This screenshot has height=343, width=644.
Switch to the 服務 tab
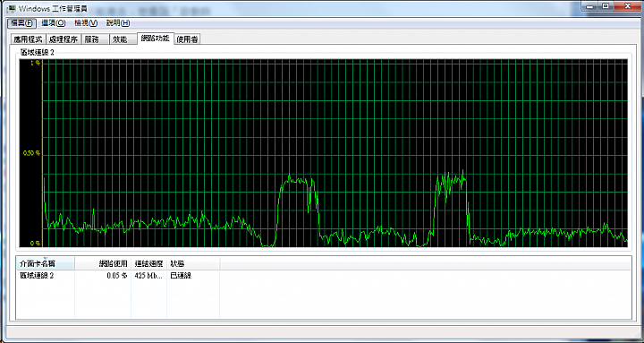(96, 39)
